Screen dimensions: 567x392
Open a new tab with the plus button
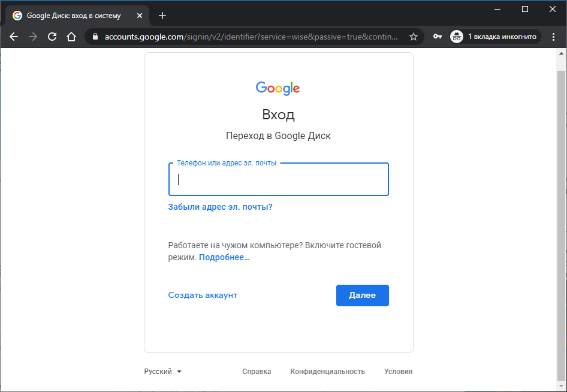point(162,16)
